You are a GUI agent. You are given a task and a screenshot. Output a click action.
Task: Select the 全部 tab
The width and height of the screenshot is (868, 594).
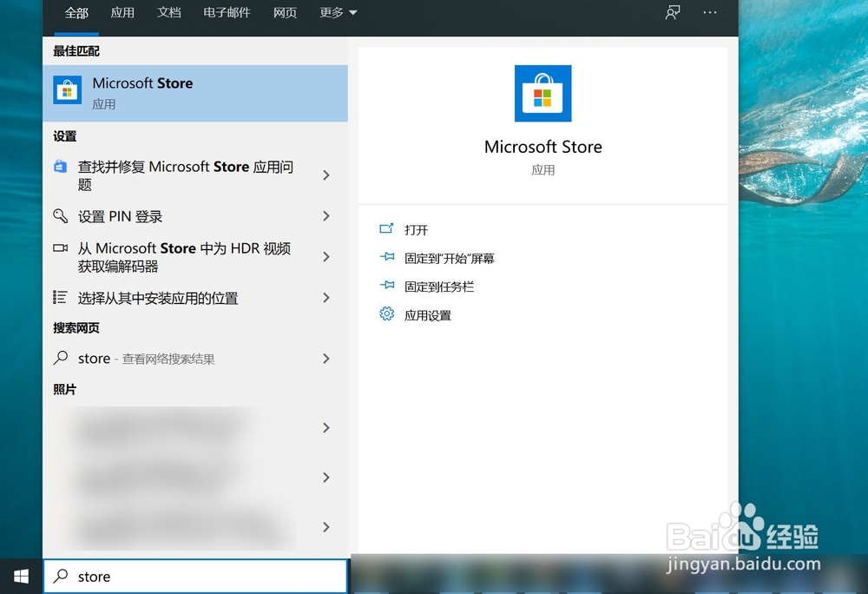76,13
